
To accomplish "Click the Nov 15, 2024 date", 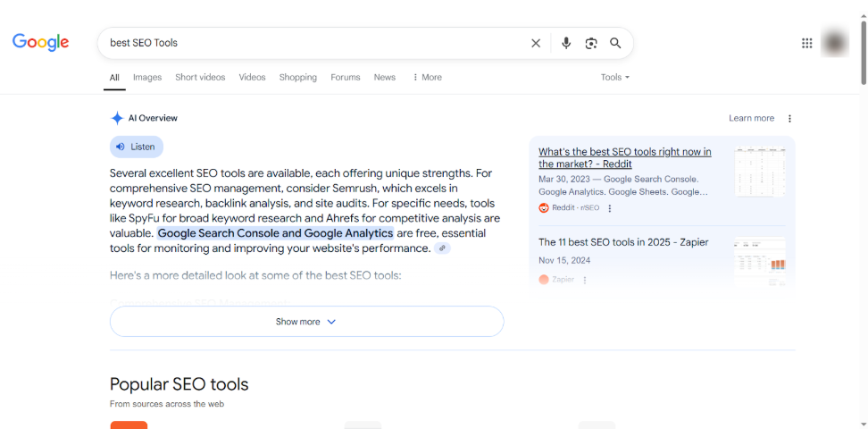I will click(x=564, y=260).
